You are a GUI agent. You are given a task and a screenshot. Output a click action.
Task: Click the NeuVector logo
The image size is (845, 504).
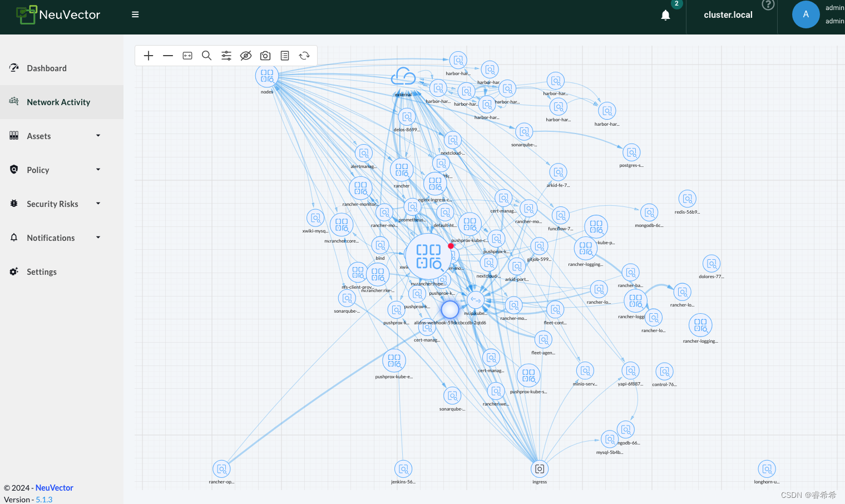[58, 14]
